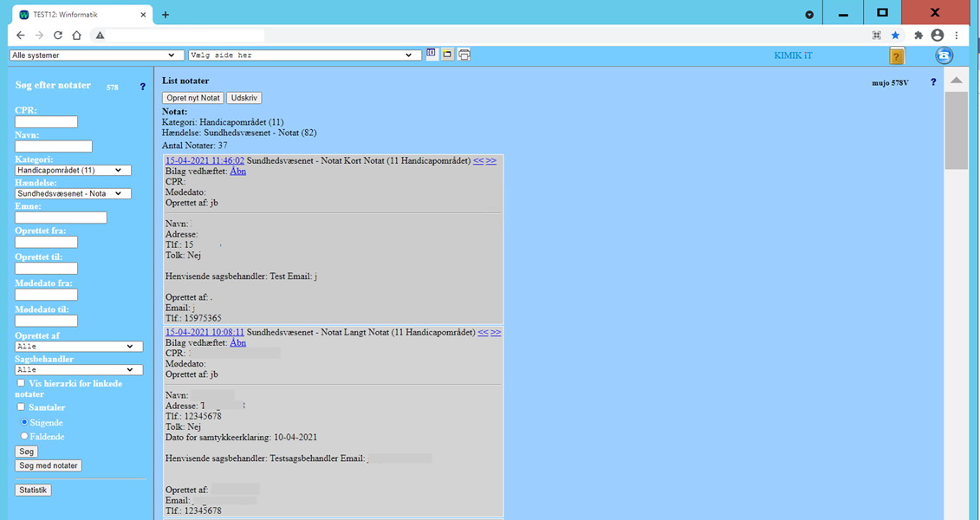The image size is (980, 520).
Task: Click << link on the Kort Notat row
Action: pos(478,160)
